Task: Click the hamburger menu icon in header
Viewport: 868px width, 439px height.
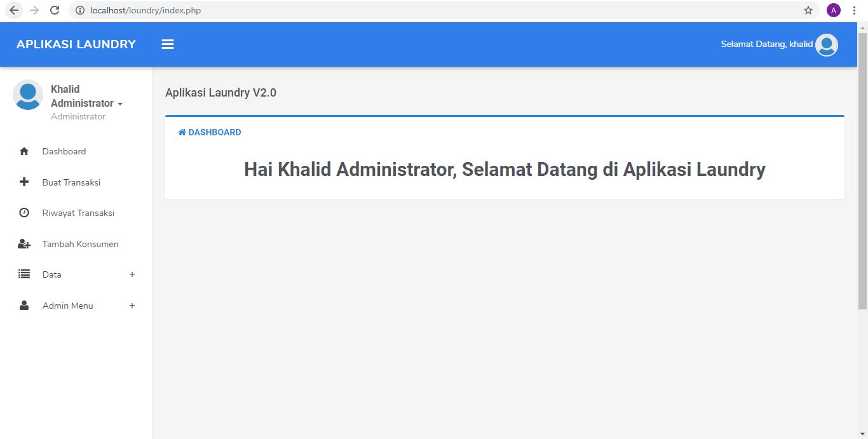Action: [168, 44]
